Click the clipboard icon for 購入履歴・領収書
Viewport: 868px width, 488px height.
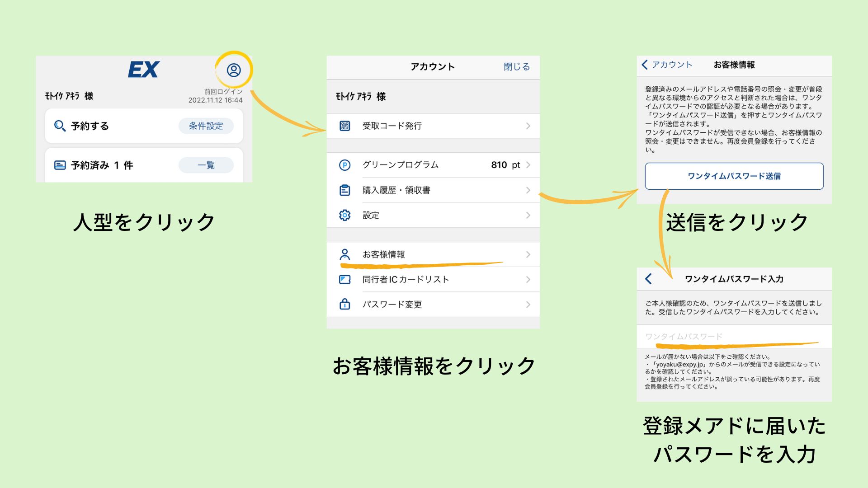[x=345, y=190]
